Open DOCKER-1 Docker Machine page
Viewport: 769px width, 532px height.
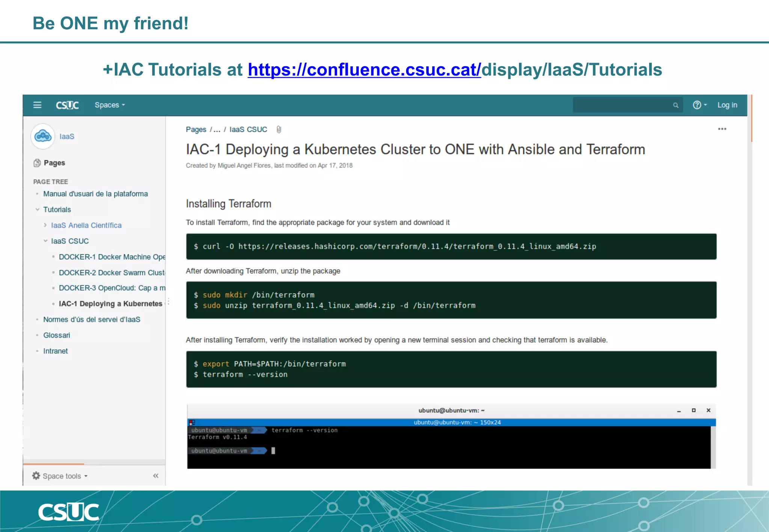click(x=112, y=257)
